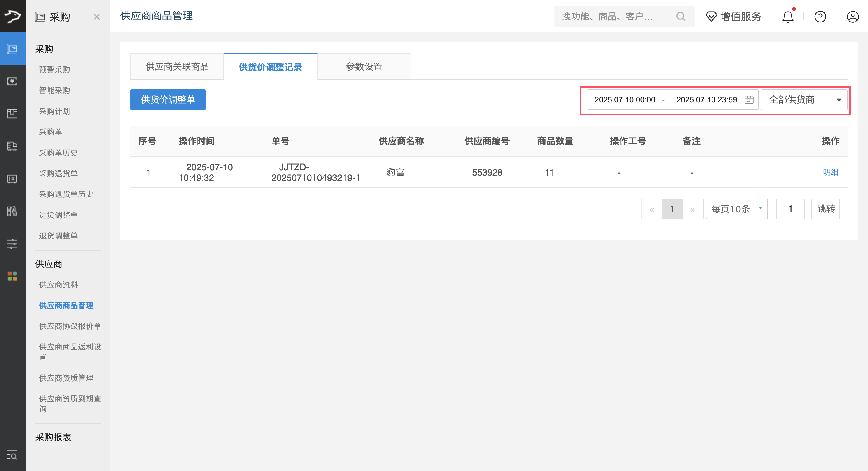Screen dimensions: 868x471
Task: Open the books/binders icon in sidebar
Action: [12, 211]
